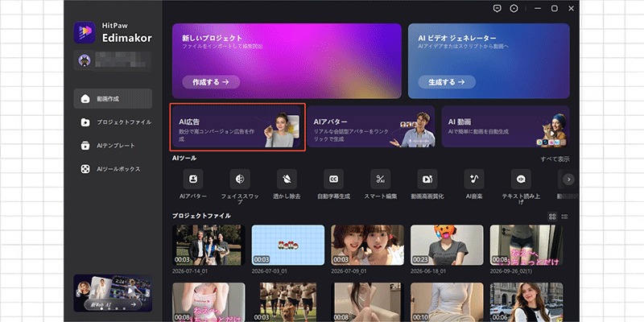
Task: Open project thumbnail 2026-07-09_01
Action: coord(368,245)
